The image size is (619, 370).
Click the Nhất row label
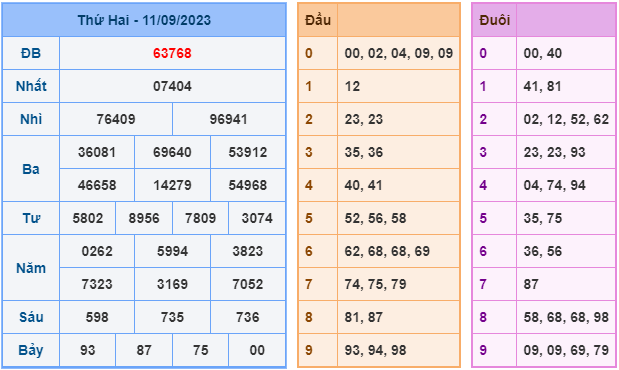click(31, 86)
